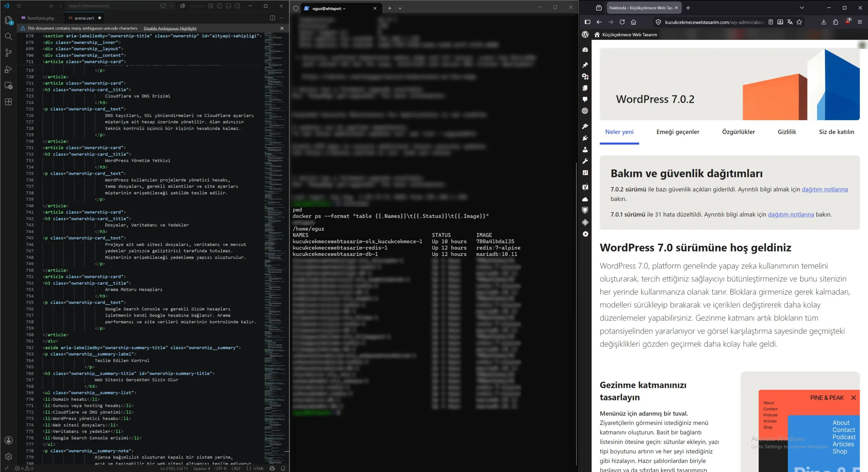Open the Firefox list all tabs dropdown

[x=802, y=8]
